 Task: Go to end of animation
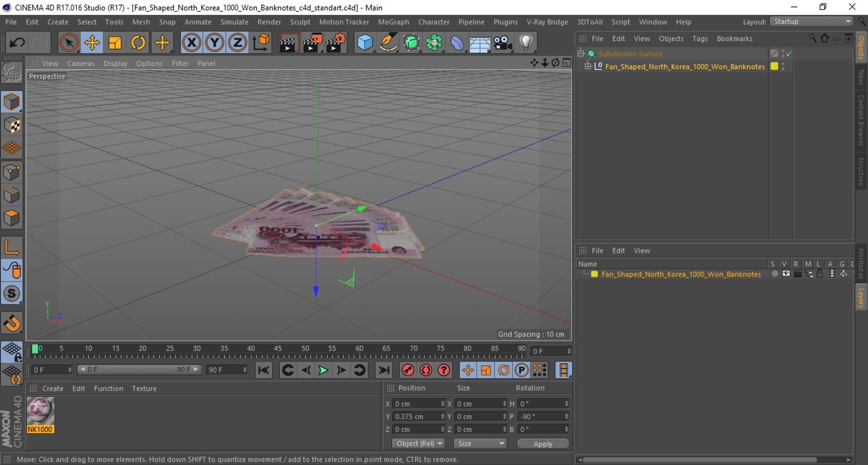[x=384, y=370]
